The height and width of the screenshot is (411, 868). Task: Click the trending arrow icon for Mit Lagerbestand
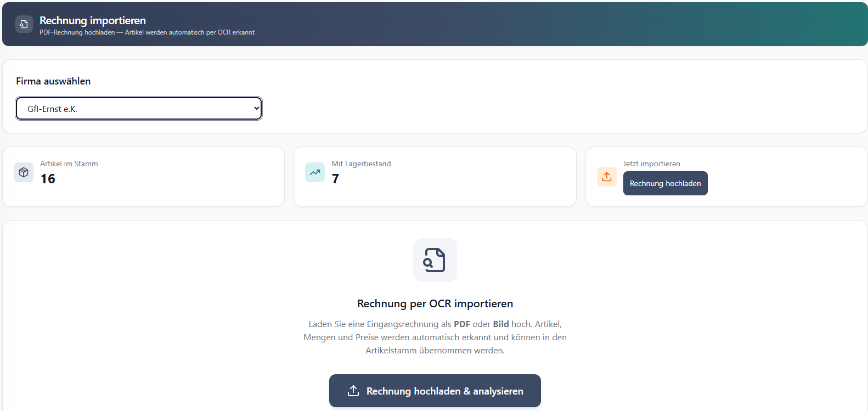(x=315, y=172)
